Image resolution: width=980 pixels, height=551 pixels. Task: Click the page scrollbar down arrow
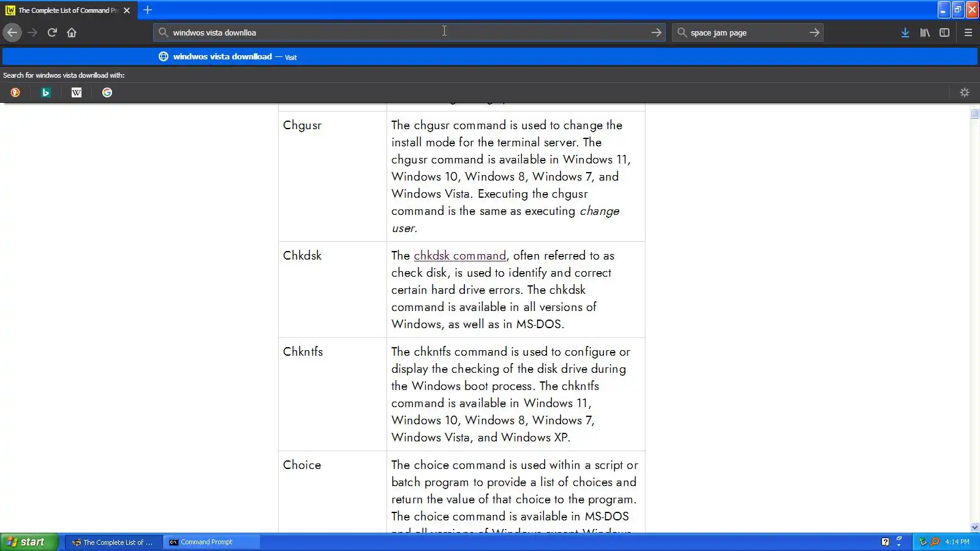click(974, 528)
